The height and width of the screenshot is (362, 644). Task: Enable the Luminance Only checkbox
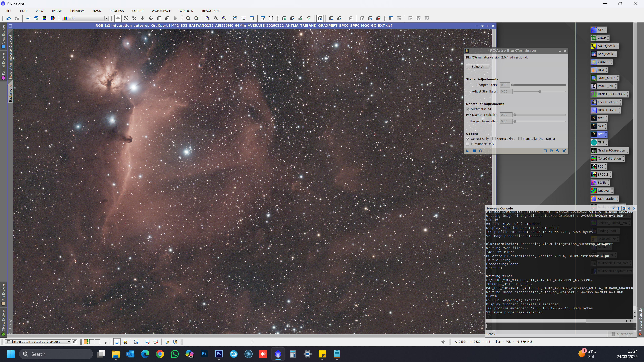(x=468, y=144)
